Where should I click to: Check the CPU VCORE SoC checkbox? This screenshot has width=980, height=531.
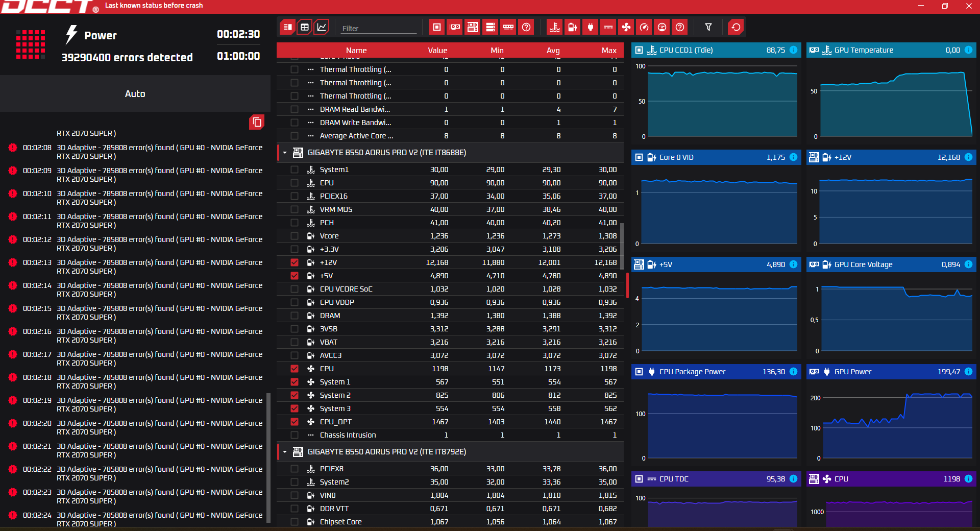[295, 289]
